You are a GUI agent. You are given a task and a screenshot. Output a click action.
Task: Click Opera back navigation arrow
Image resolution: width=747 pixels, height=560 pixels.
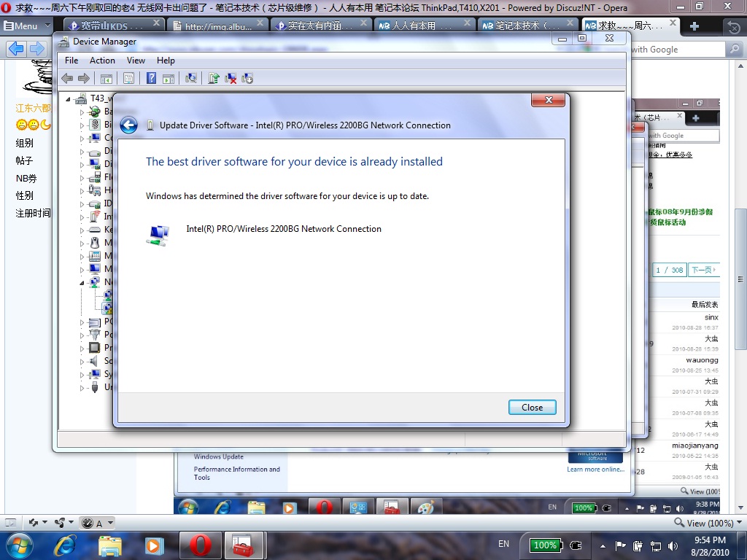[x=16, y=48]
